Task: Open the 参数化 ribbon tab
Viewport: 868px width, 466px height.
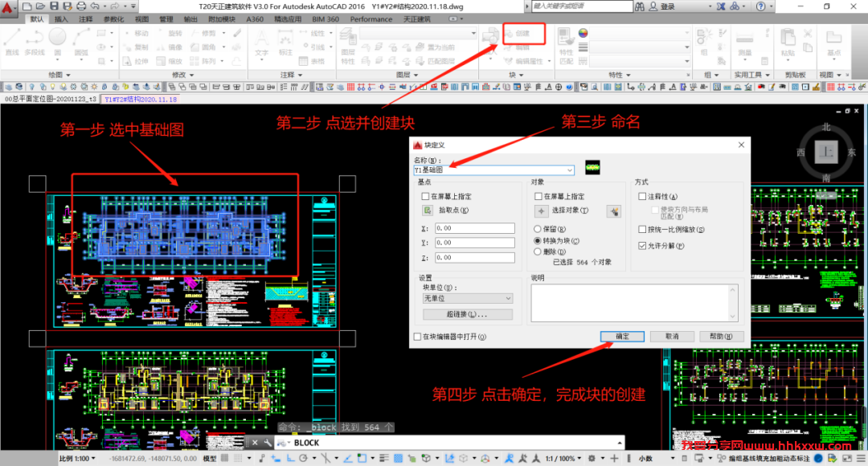Action: point(113,18)
